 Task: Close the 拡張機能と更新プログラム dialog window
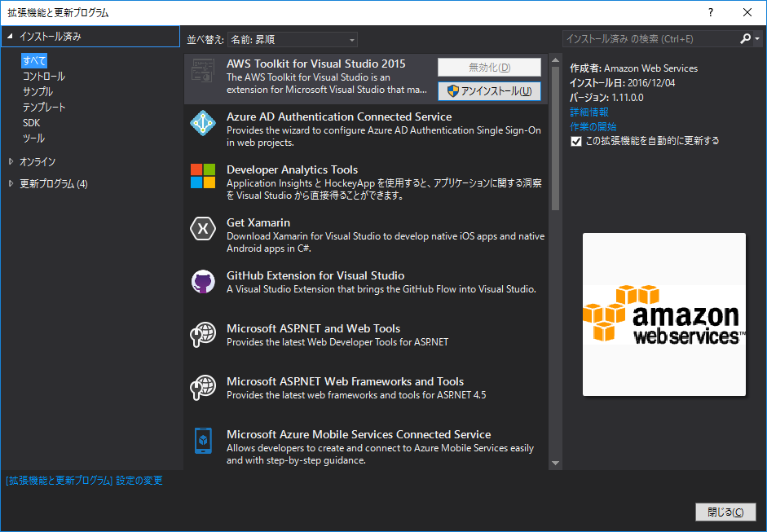[747, 12]
